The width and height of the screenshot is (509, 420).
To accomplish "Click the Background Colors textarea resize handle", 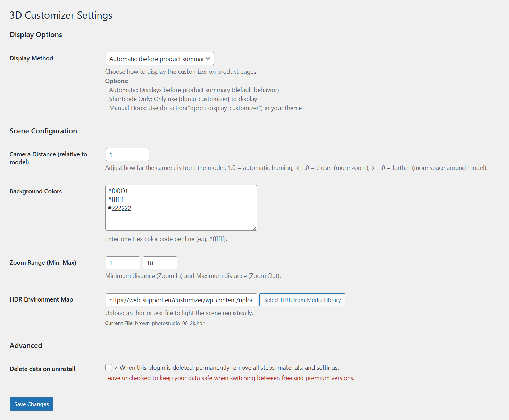I will (255, 228).
